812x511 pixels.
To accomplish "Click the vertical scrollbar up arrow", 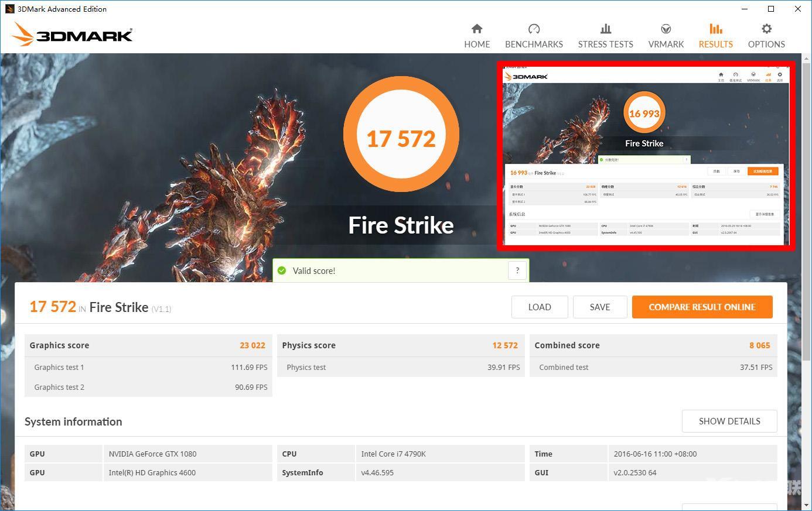I will (x=806, y=59).
